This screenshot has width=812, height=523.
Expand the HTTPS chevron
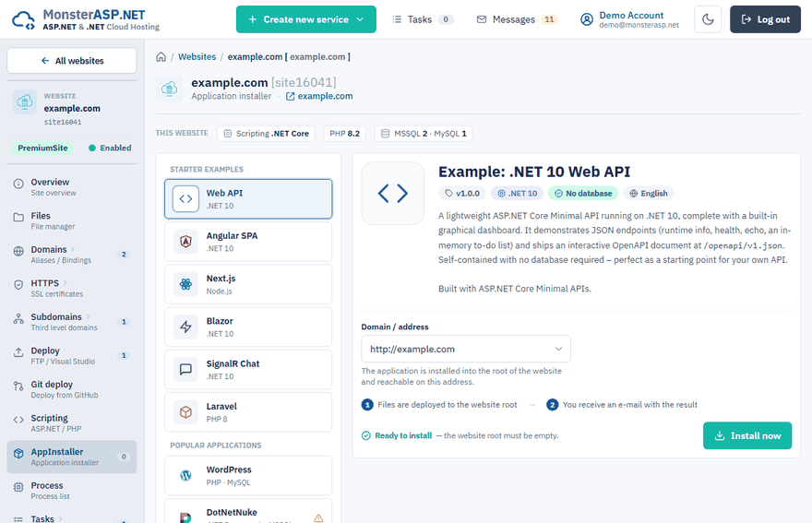[66, 283]
